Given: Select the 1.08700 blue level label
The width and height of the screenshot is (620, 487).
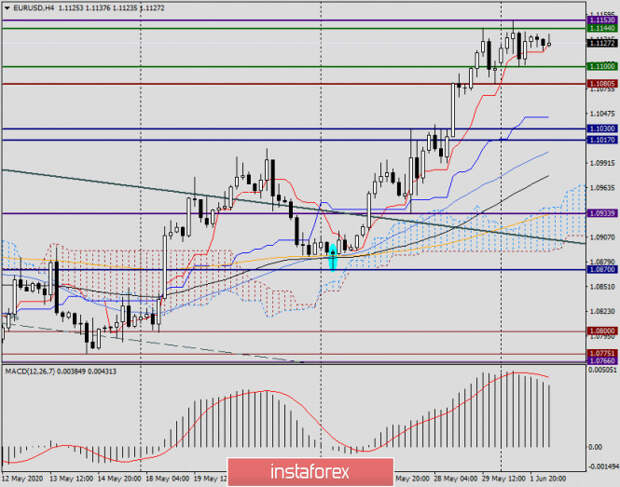Looking at the screenshot, I should point(602,270).
